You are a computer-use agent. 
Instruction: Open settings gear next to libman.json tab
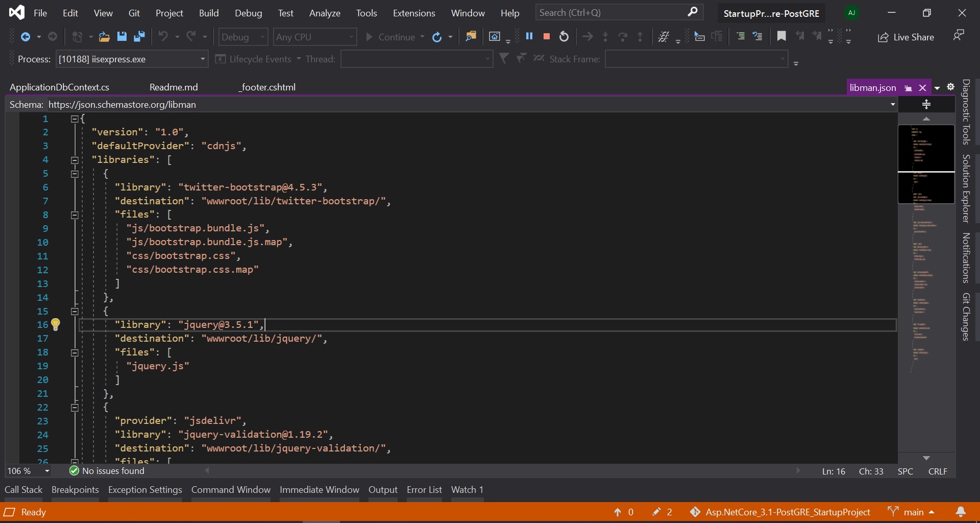tap(950, 87)
